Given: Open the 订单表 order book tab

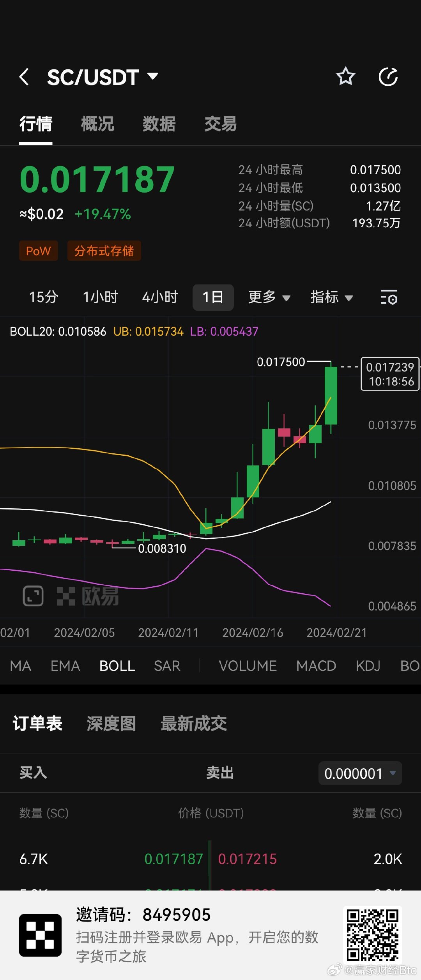Looking at the screenshot, I should click(37, 724).
